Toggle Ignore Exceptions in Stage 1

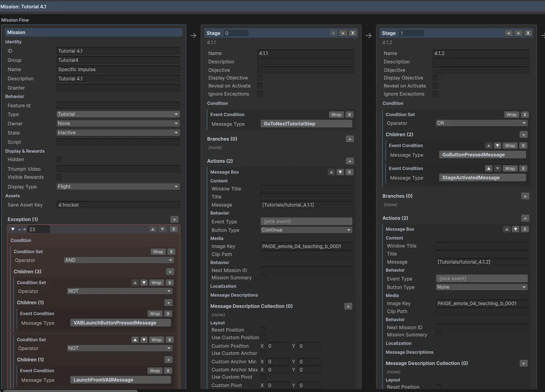pyautogui.click(x=435, y=94)
